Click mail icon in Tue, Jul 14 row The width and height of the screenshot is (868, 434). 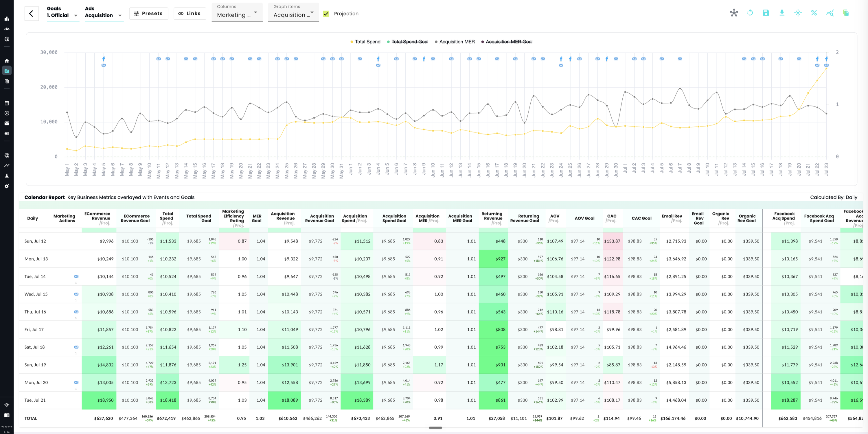point(76,276)
